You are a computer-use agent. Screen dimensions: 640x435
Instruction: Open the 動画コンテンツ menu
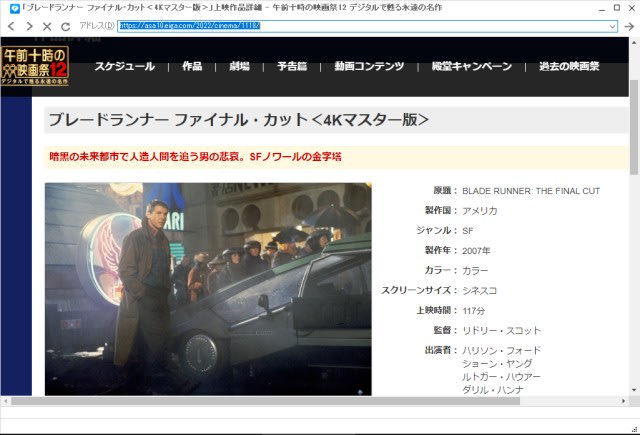pos(369,66)
